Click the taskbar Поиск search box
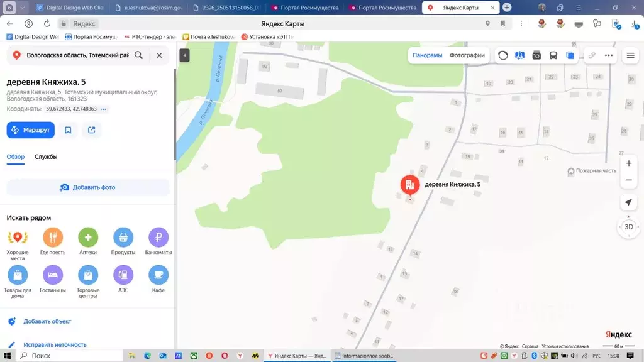The height and width of the screenshot is (362, 644). (x=70, y=356)
